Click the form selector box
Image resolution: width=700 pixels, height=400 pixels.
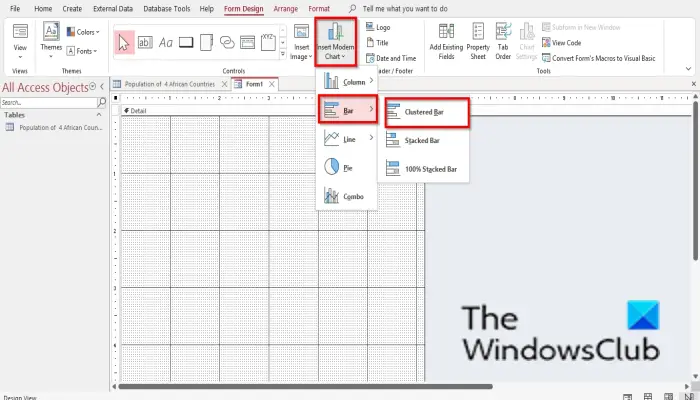coord(116,98)
